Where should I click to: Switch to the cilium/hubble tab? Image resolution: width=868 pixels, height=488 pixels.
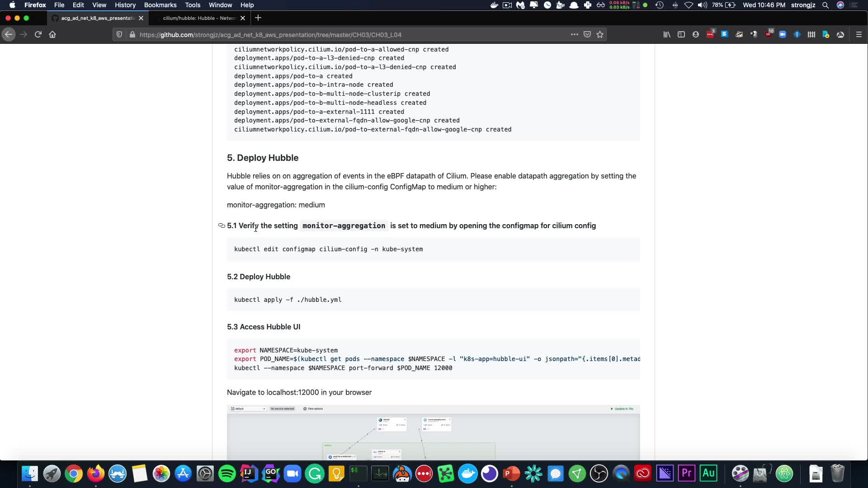pos(199,18)
